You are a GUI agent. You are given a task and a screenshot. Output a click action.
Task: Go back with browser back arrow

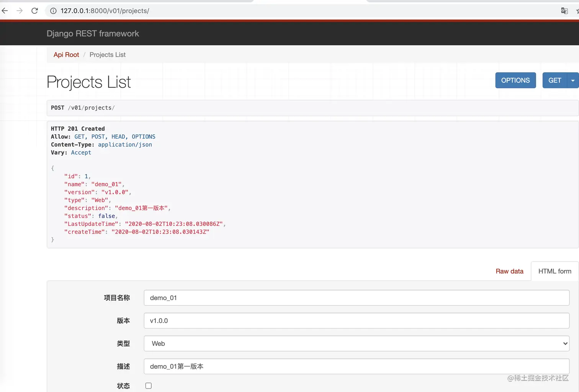[x=5, y=11]
